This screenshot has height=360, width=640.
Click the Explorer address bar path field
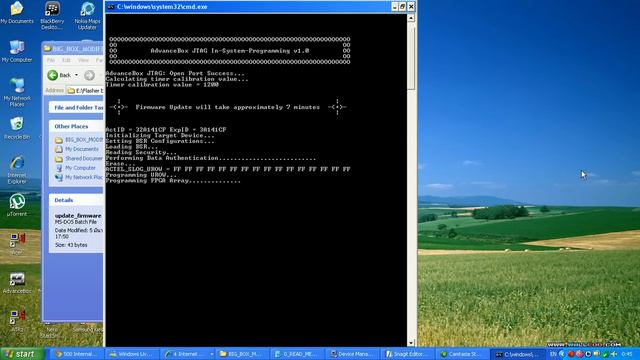(85, 91)
